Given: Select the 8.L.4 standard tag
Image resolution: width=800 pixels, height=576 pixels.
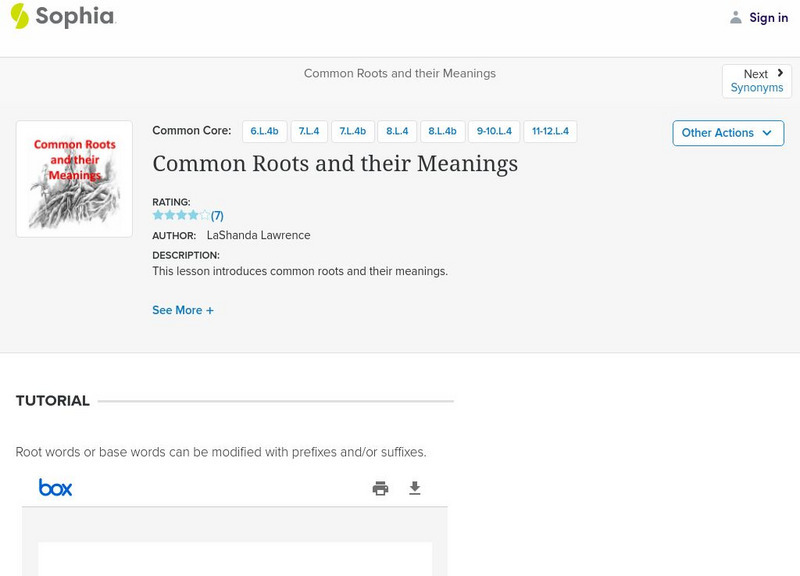Looking at the screenshot, I should point(397,131).
